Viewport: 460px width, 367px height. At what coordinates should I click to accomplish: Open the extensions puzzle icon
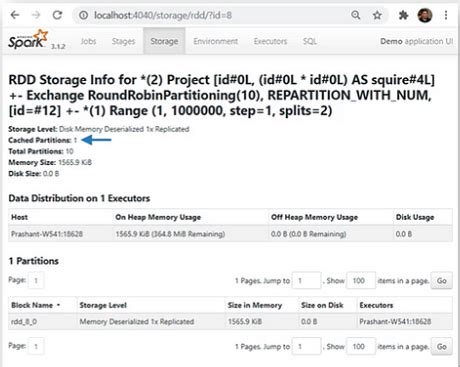(403, 15)
